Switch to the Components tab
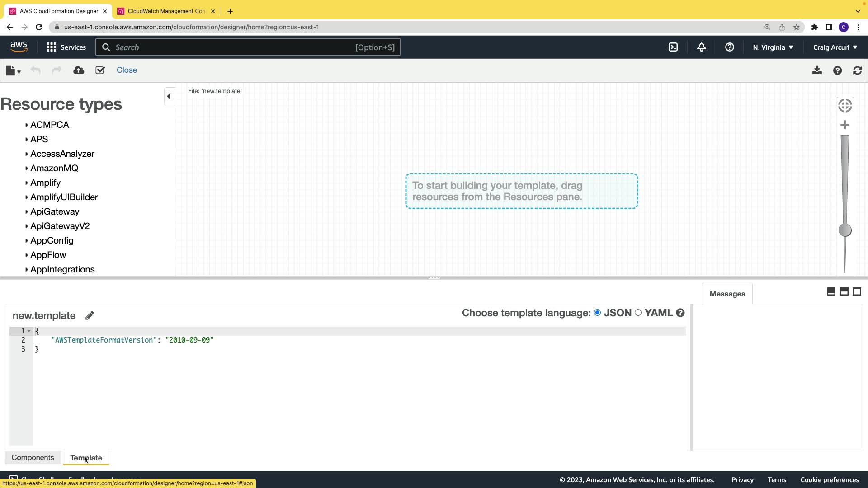The image size is (868, 488). click(33, 458)
